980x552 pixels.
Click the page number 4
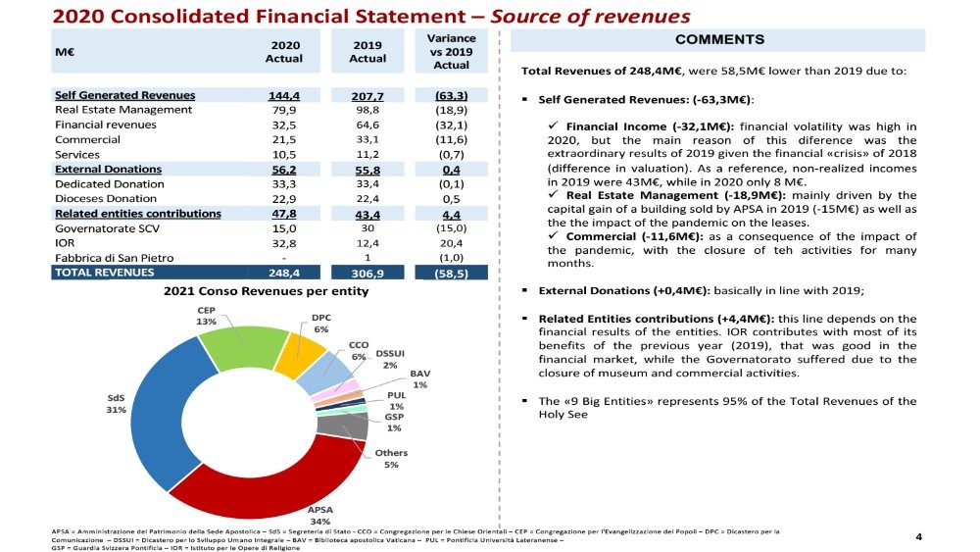point(918,536)
